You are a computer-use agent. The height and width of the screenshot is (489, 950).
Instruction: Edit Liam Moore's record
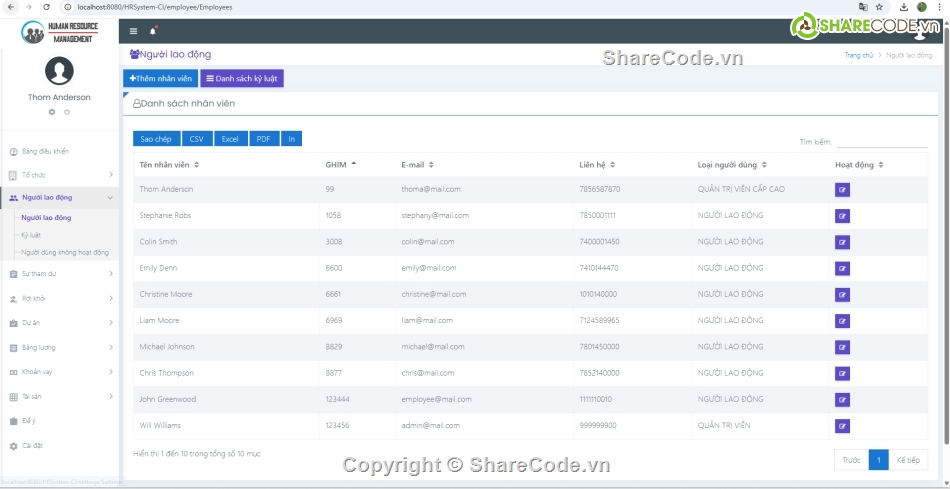point(842,321)
